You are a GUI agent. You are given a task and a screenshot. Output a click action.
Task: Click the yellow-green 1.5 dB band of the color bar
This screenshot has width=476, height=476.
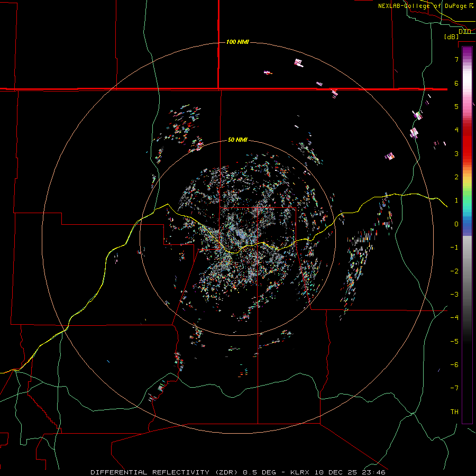click(467, 188)
